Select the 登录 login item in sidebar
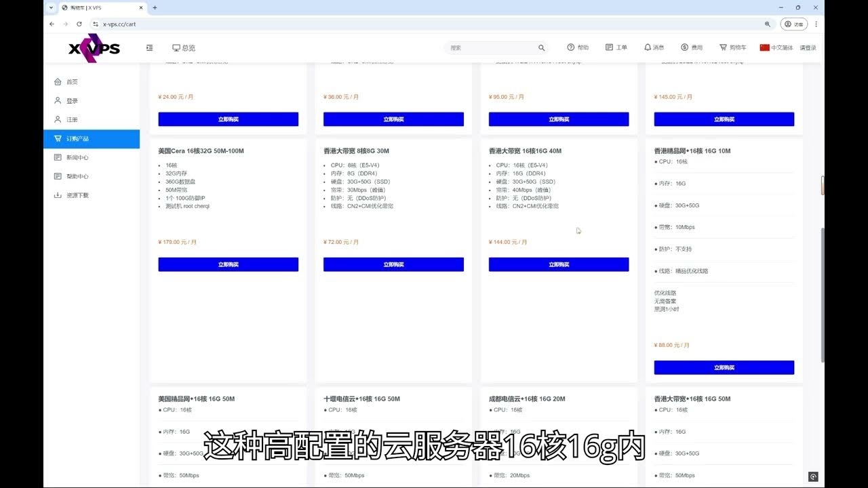Screen dimensions: 868x488 [x=71, y=100]
